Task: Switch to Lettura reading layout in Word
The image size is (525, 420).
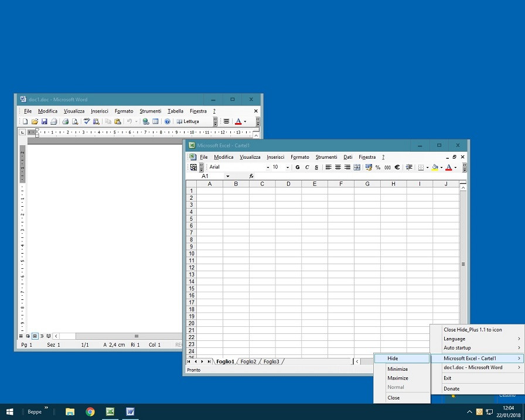Action: click(188, 121)
